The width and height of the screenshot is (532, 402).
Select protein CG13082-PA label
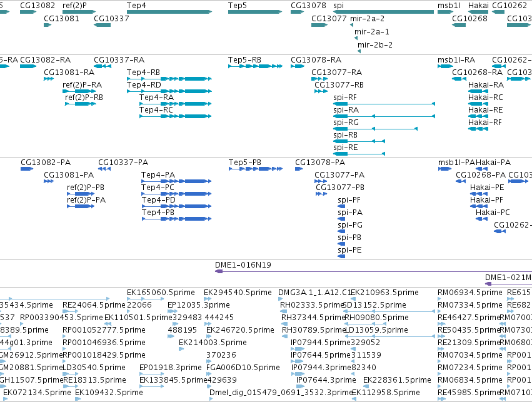[46, 163]
